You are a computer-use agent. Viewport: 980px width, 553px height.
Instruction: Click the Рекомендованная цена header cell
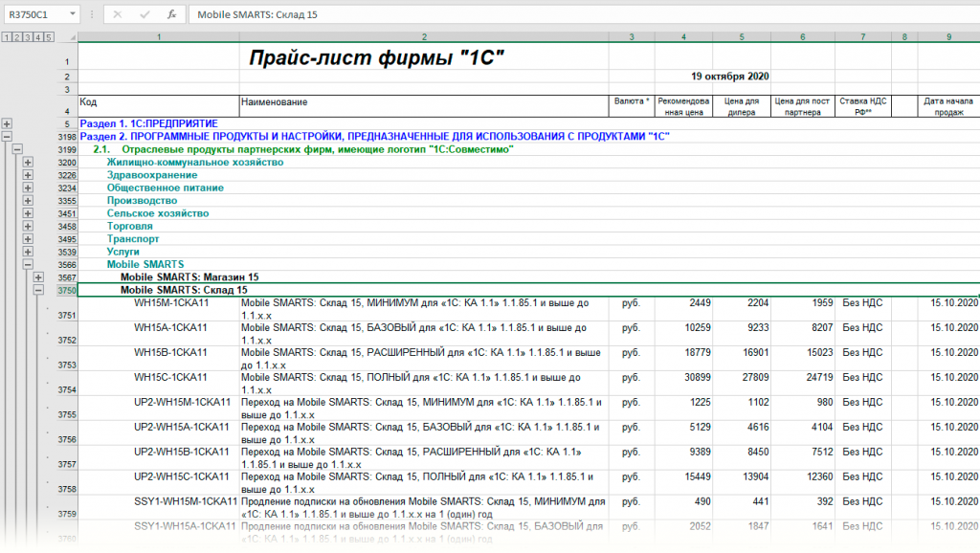click(683, 106)
